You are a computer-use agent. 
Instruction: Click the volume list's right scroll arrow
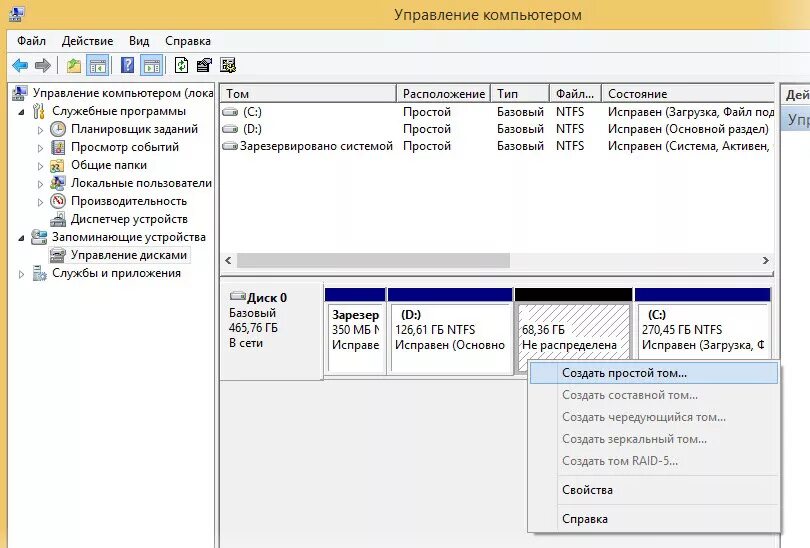coord(766,261)
